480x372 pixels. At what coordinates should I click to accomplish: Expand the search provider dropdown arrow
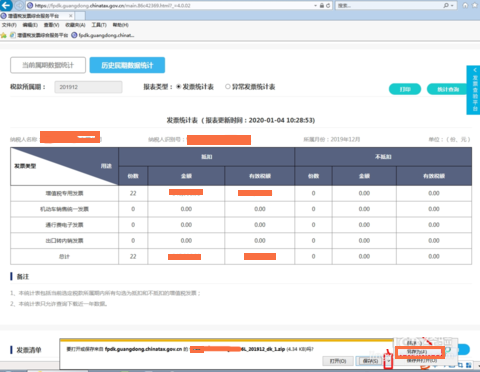pyautogui.click(x=452, y=6)
